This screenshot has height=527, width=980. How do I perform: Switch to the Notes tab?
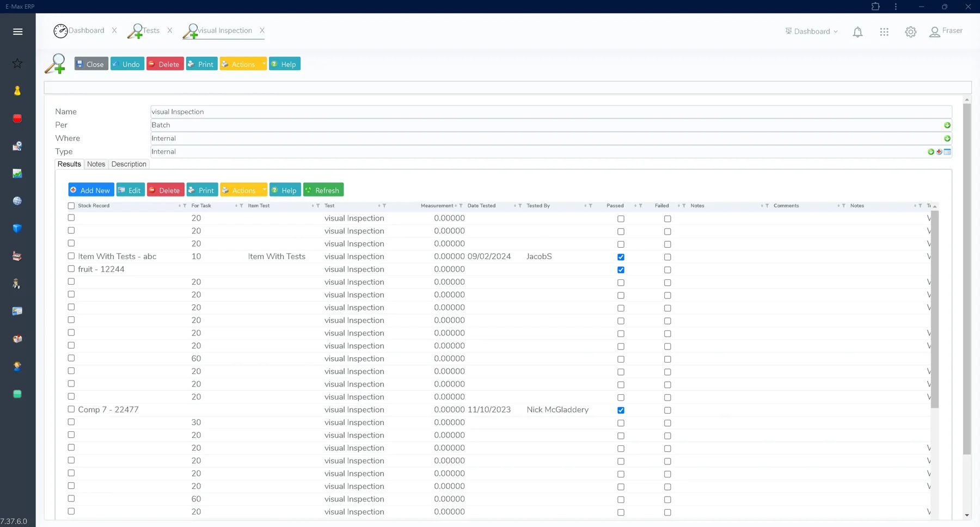tap(96, 164)
